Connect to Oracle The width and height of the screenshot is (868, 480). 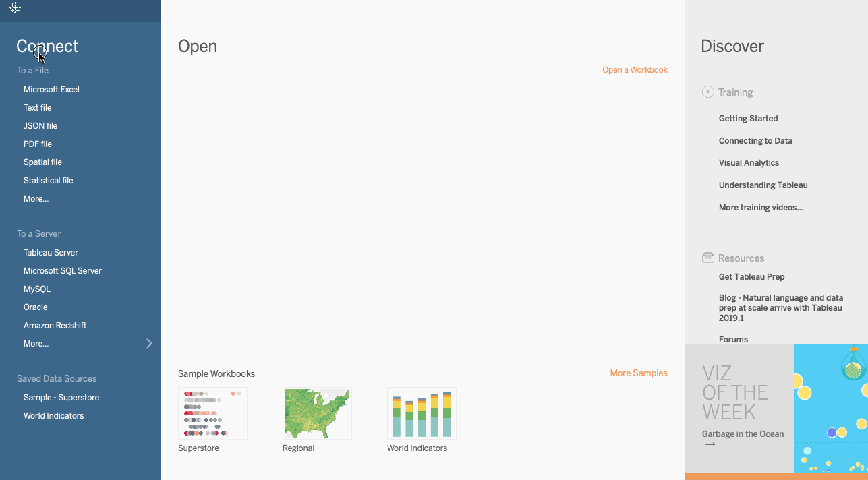[36, 307]
